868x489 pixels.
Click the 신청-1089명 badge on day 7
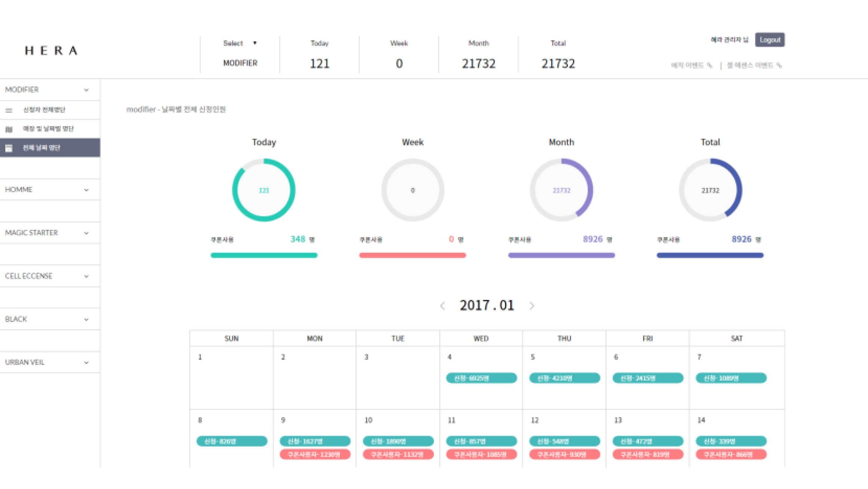(x=731, y=378)
